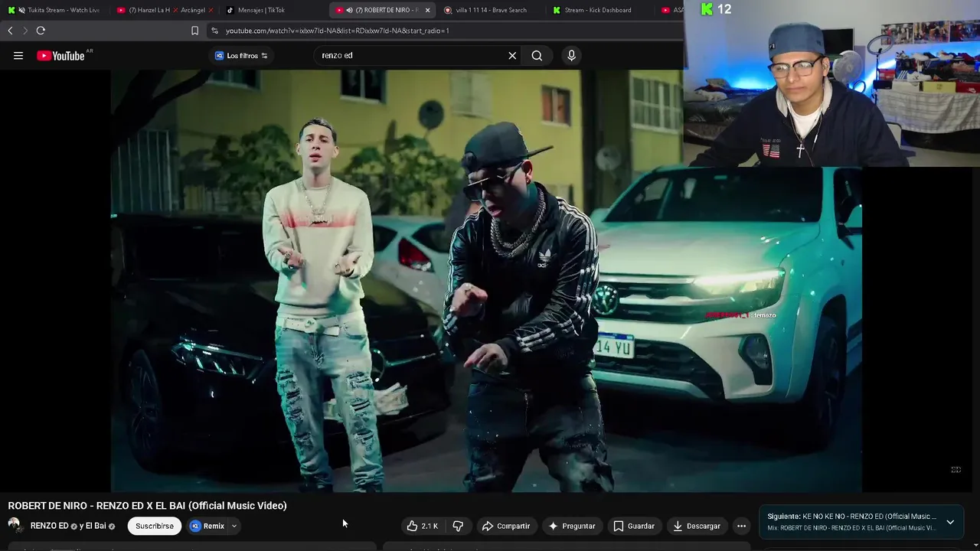This screenshot has height=551, width=980.
Task: Share the video via Compartir
Action: (x=505, y=526)
